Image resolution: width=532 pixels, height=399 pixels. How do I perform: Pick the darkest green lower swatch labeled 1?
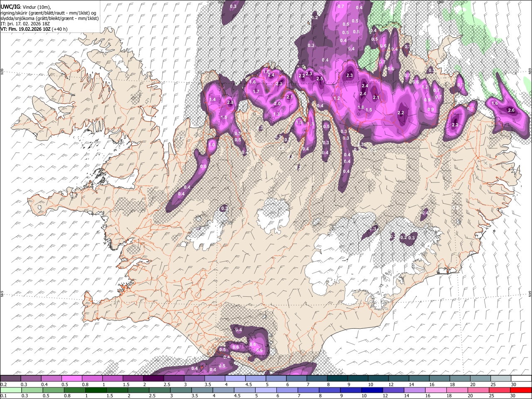[96, 390]
